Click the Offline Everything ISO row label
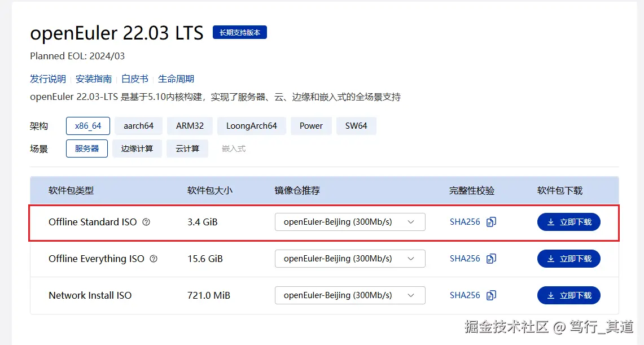The width and height of the screenshot is (644, 345). click(x=97, y=259)
